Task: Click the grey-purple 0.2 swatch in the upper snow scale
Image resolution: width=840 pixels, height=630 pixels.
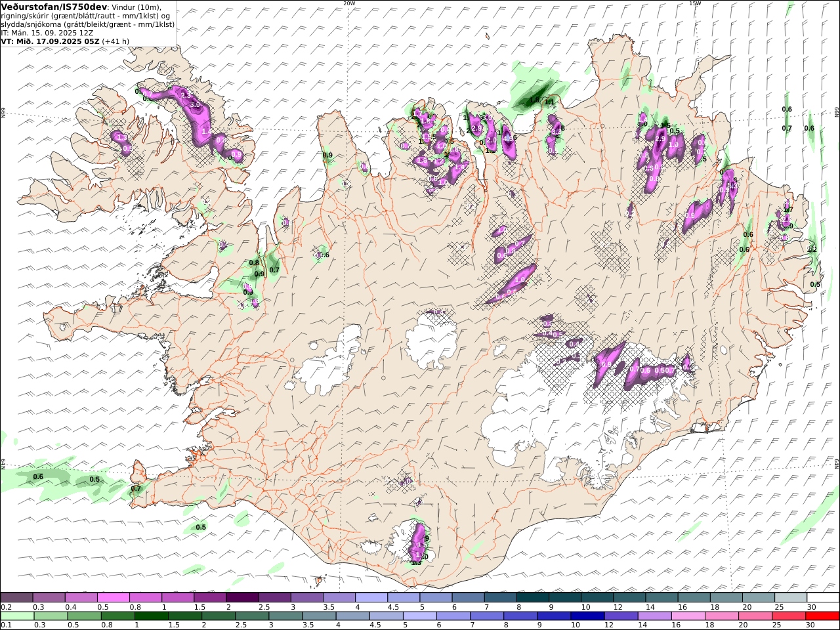Action: 16,597
